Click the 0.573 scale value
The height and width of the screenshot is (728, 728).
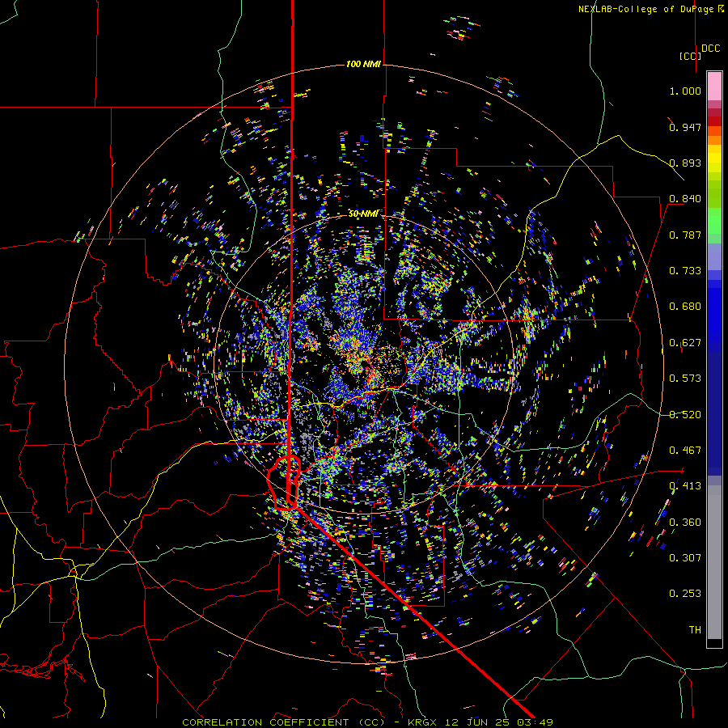[x=685, y=379]
